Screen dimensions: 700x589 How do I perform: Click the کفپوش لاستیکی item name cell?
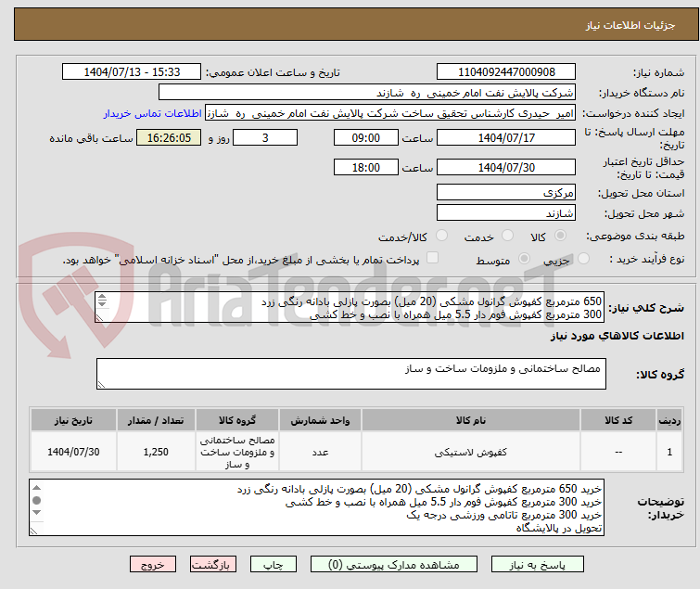tap(471, 452)
